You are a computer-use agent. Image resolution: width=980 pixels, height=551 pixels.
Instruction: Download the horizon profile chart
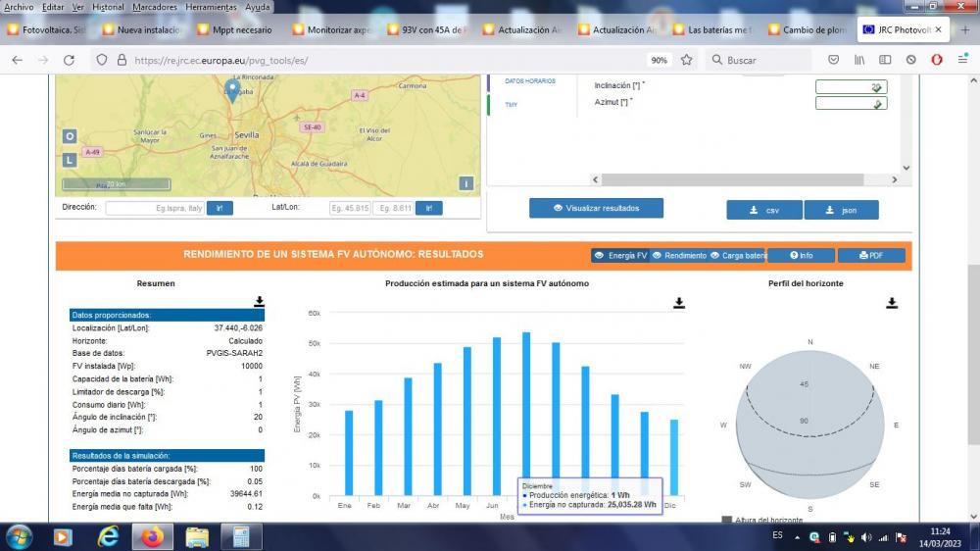pyautogui.click(x=892, y=303)
